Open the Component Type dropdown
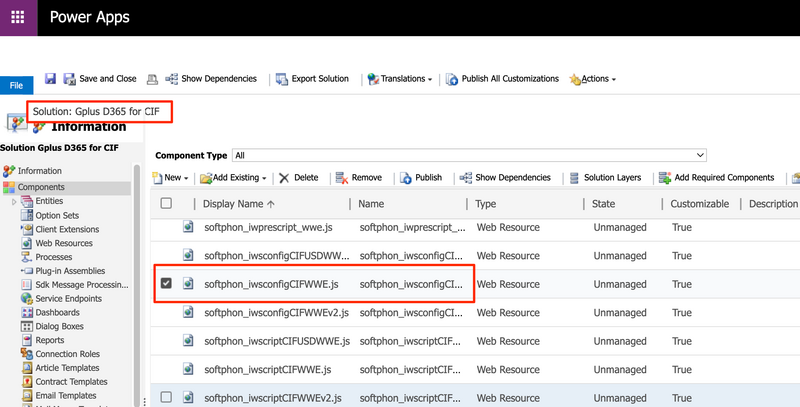 (469, 155)
